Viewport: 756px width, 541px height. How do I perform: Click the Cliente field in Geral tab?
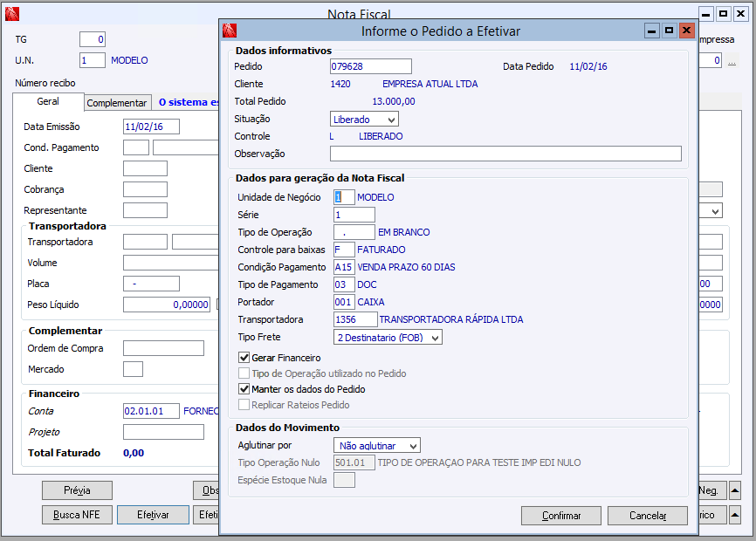coord(145,168)
